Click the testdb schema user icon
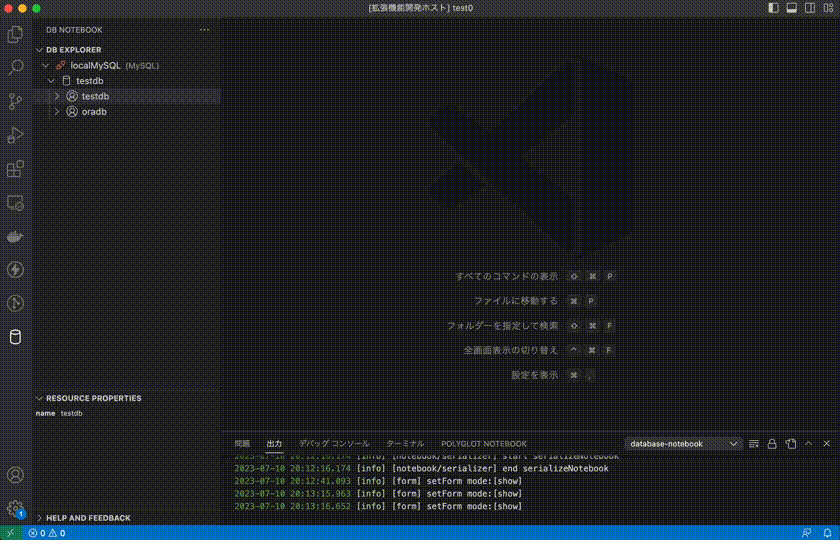Screen dimensions: 840x540 click(x=72, y=96)
